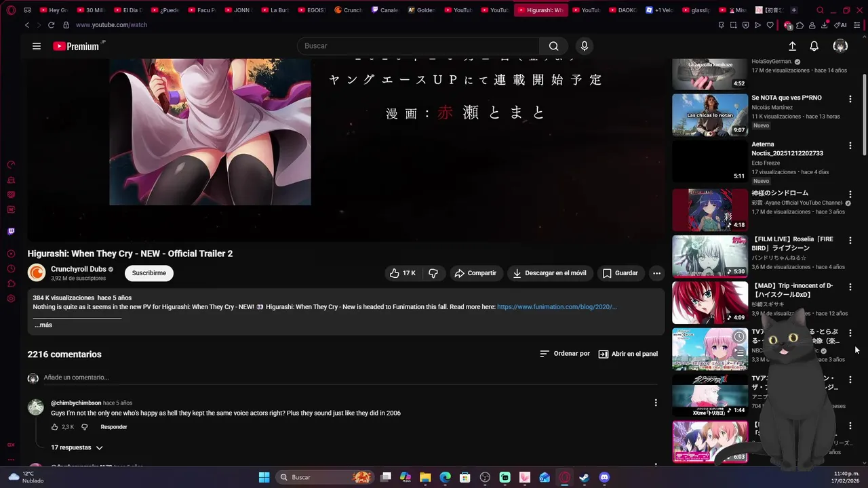This screenshot has width=868, height=488.
Task: Switch to the Crunchyroll browser tab
Action: point(348,10)
